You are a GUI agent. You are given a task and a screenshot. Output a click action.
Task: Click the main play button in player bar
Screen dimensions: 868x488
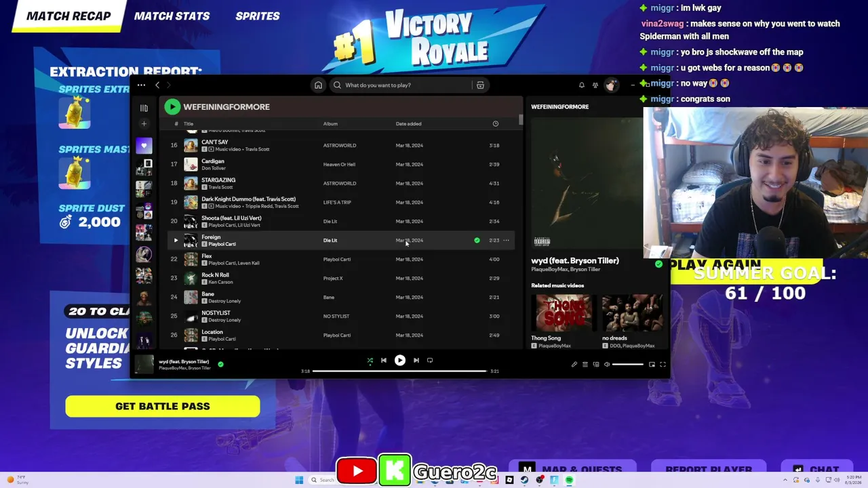(x=400, y=361)
